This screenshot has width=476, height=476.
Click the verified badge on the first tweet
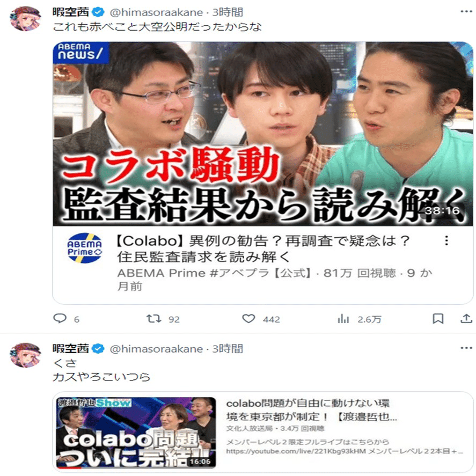(98, 12)
